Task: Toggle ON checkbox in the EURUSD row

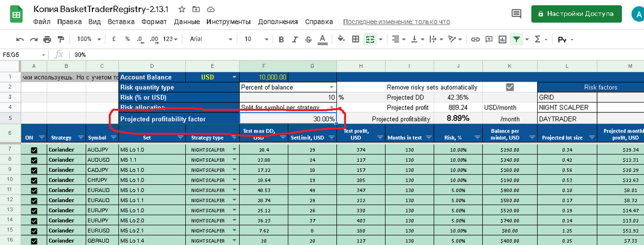Action: click(34, 231)
